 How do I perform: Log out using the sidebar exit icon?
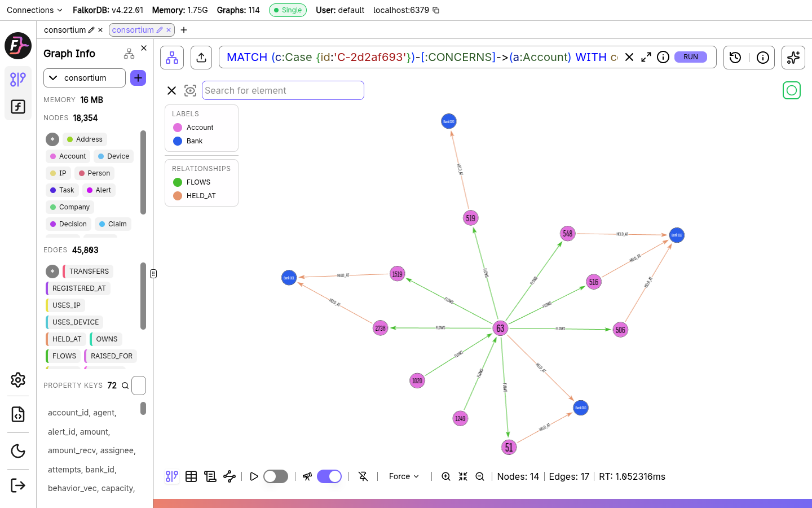pyautogui.click(x=18, y=485)
